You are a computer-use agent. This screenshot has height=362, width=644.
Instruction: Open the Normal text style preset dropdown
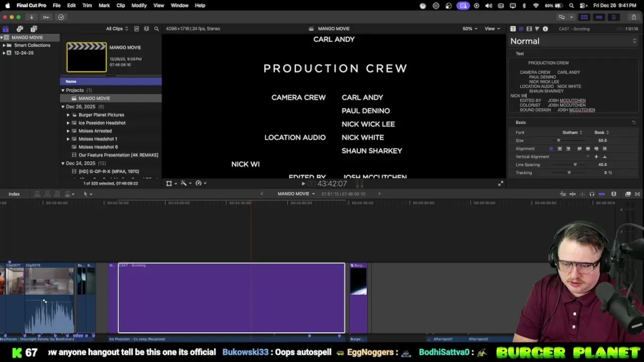pyautogui.click(x=573, y=41)
